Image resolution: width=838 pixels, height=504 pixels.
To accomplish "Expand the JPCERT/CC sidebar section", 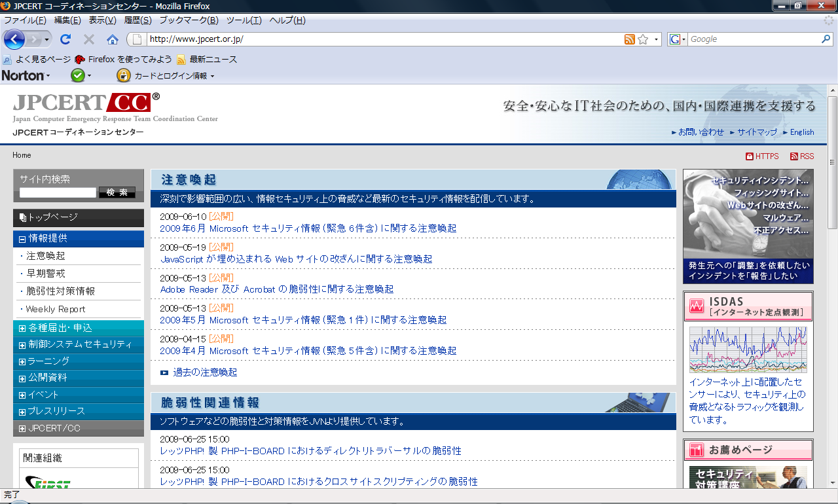I will pyautogui.click(x=22, y=429).
